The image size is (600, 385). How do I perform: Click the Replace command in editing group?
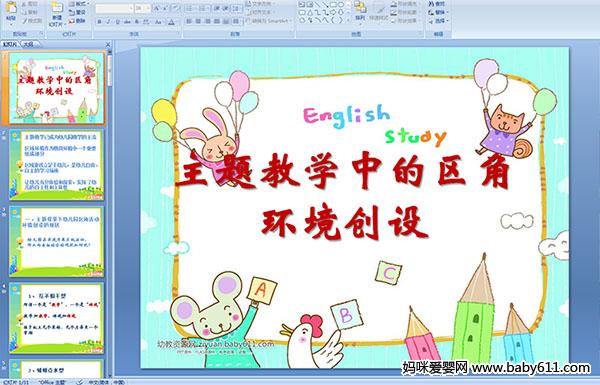tap(439, 12)
